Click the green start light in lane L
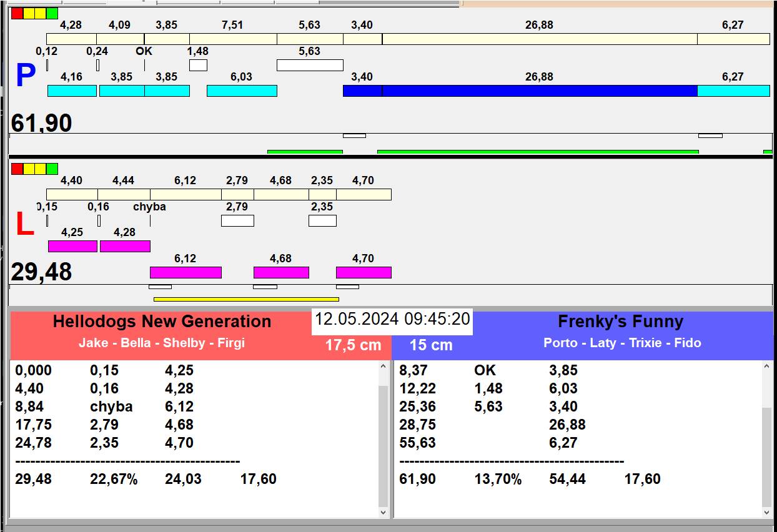The image size is (777, 532). click(x=52, y=169)
